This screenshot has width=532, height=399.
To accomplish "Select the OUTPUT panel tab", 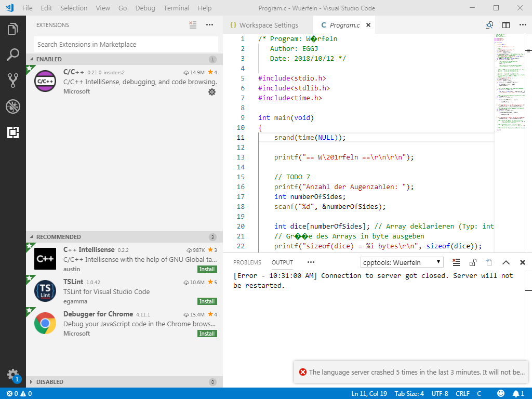I will (x=282, y=262).
